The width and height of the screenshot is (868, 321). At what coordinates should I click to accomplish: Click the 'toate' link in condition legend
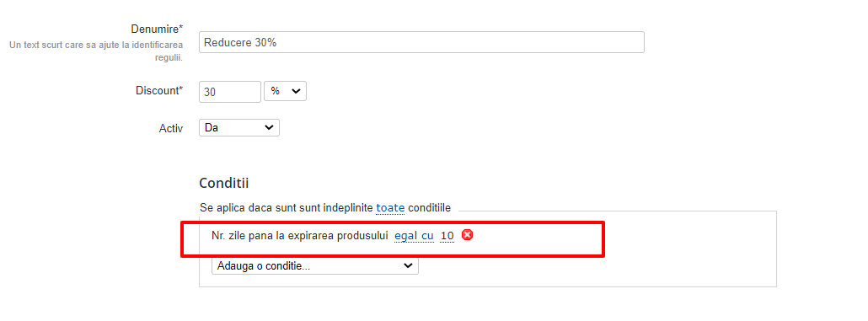390,209
